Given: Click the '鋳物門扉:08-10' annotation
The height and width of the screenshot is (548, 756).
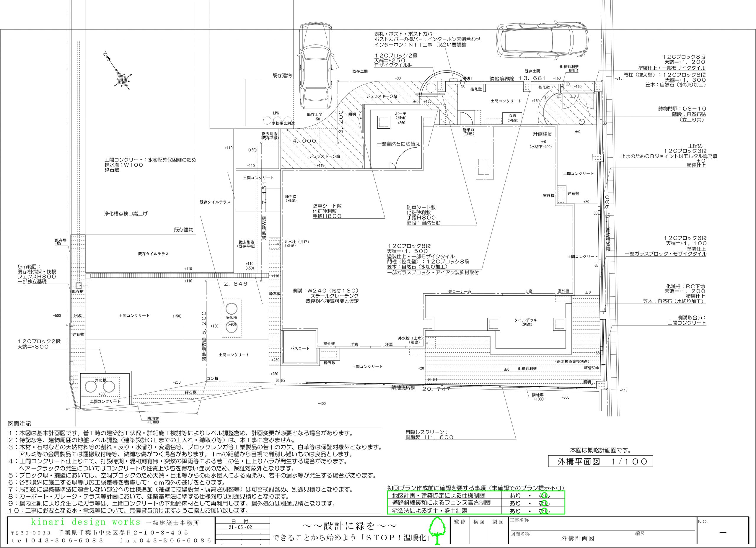Looking at the screenshot, I should (x=682, y=109).
